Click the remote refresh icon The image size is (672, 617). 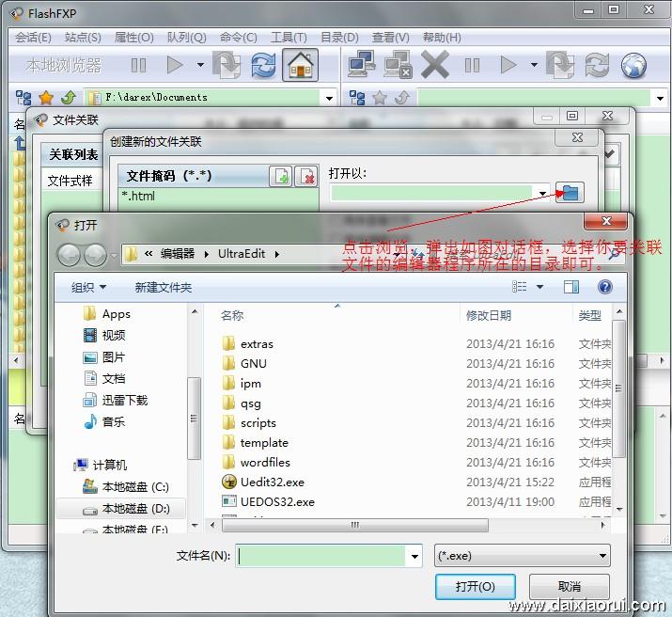[x=597, y=65]
